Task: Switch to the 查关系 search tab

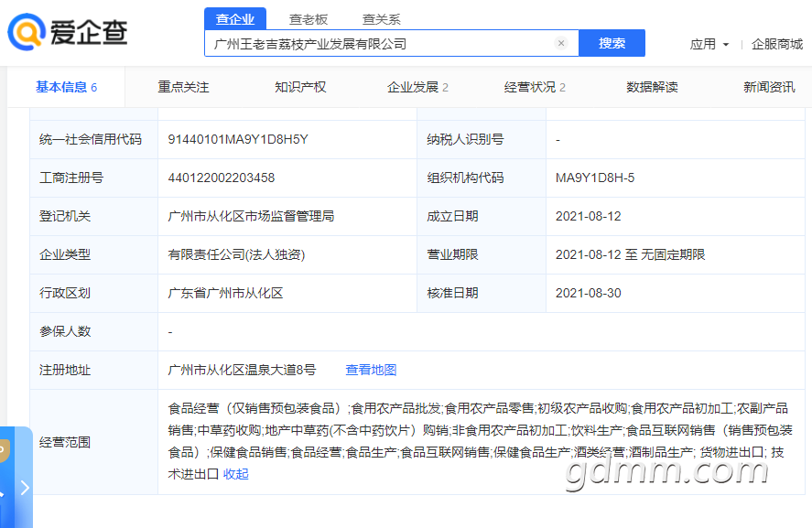Action: click(x=381, y=19)
